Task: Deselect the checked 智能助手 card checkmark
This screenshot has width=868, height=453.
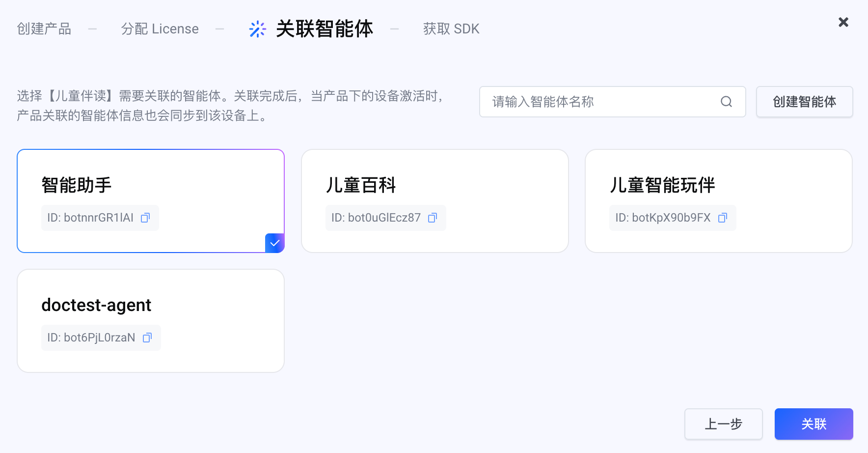Action: 274,243
